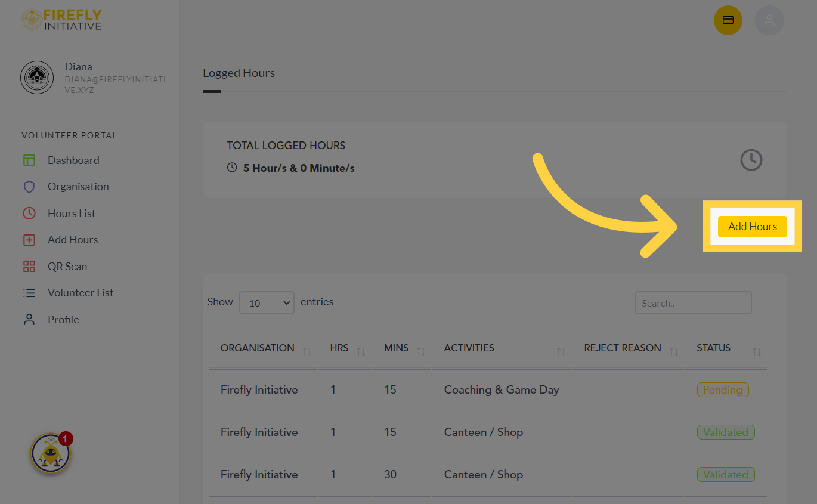Toggle sorting on the STATUS column
Image resolution: width=817 pixels, height=504 pixels.
[x=757, y=351]
